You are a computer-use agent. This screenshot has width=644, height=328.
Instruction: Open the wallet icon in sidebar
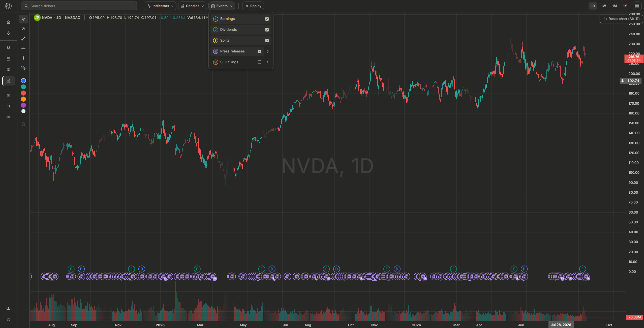[x=8, y=107]
